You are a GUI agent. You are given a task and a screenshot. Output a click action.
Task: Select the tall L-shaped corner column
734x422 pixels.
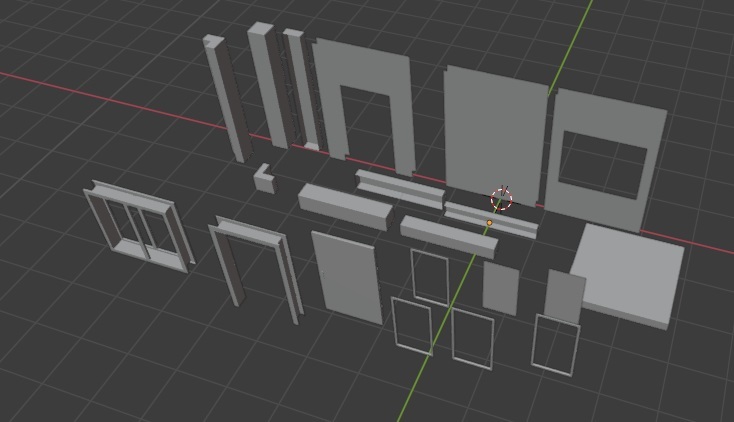pyautogui.click(x=228, y=98)
